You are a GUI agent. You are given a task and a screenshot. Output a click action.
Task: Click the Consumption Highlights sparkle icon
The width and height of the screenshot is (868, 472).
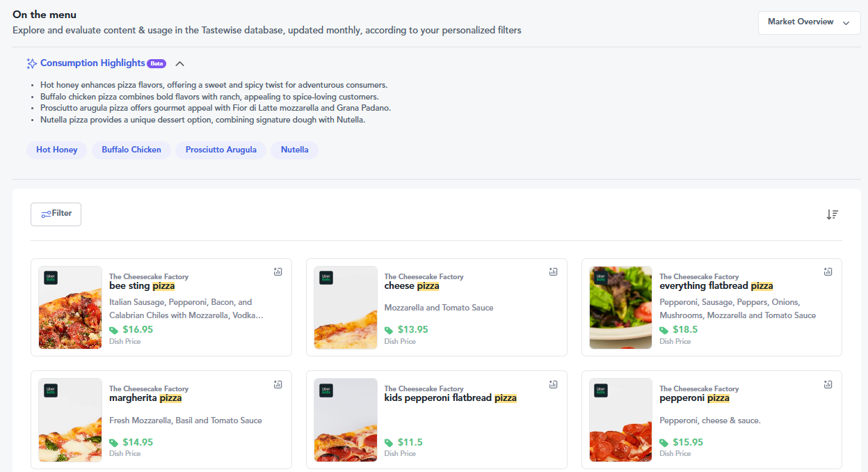pyautogui.click(x=31, y=63)
